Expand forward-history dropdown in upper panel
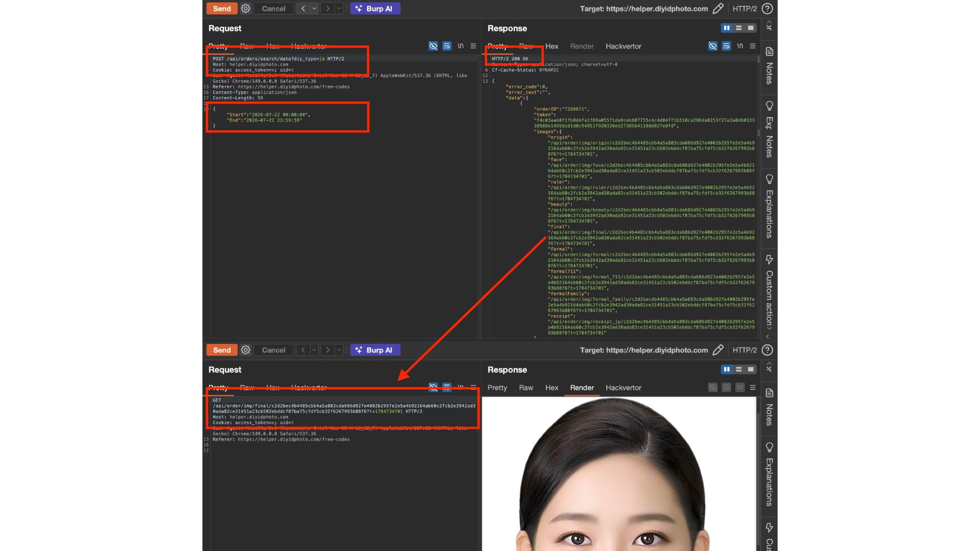This screenshot has width=980, height=551. pos(339,9)
